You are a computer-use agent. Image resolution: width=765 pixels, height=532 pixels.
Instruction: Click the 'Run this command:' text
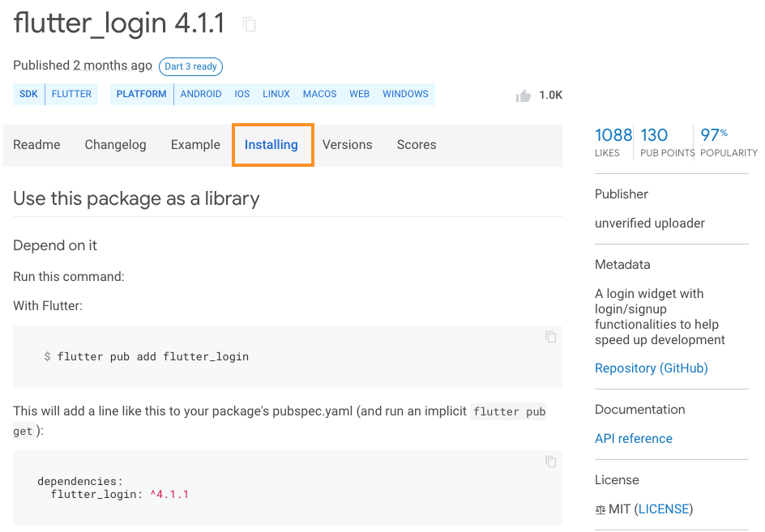(69, 276)
